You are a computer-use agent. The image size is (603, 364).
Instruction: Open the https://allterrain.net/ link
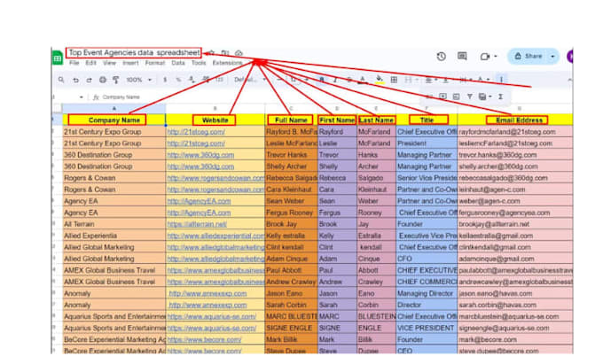click(x=197, y=224)
